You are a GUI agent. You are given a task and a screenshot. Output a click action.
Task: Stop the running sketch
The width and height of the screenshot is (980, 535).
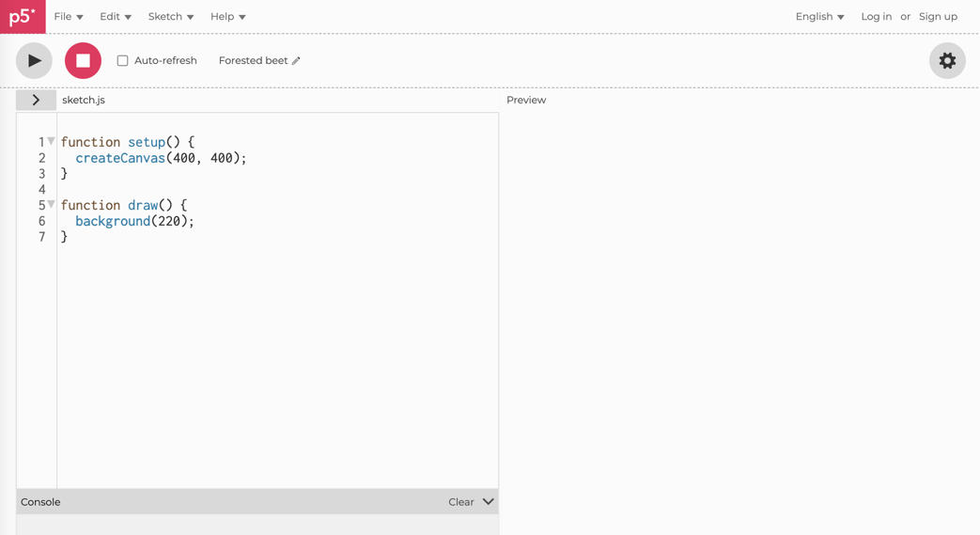[83, 61]
